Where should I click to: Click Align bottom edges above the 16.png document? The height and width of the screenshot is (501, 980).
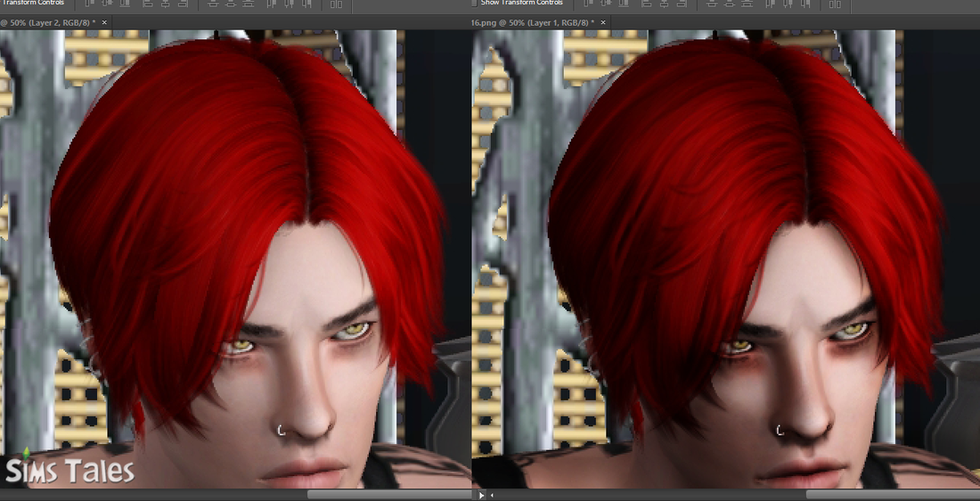click(623, 4)
